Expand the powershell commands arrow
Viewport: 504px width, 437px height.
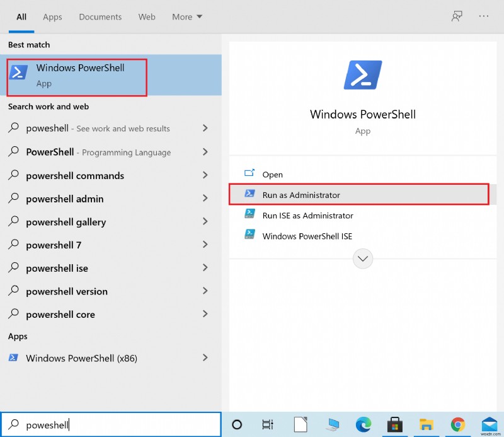point(205,175)
